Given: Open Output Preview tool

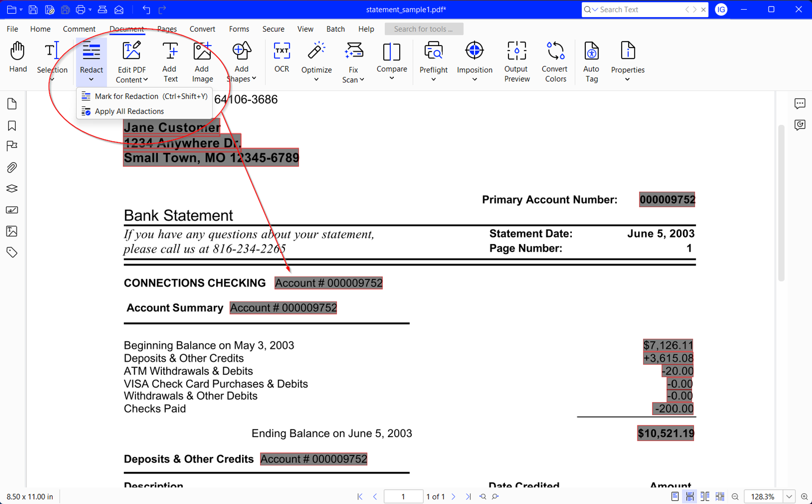Looking at the screenshot, I should [516, 52].
